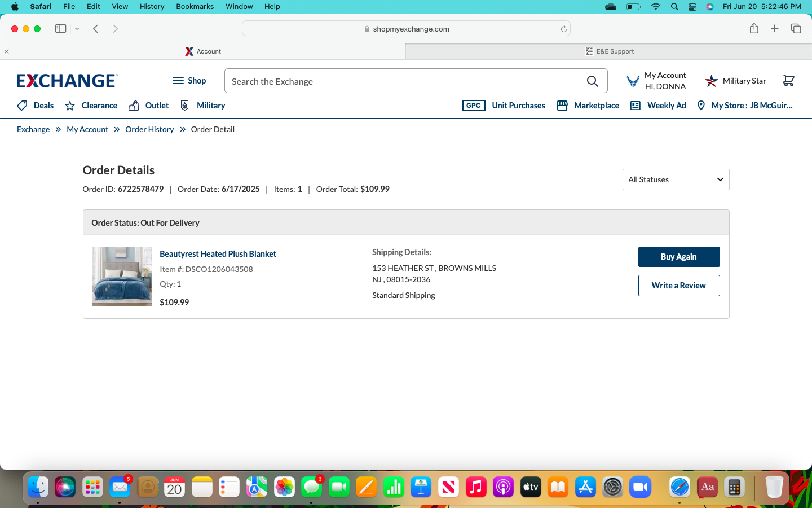812x508 pixels.
Task: Open Military Star card page
Action: (735, 81)
